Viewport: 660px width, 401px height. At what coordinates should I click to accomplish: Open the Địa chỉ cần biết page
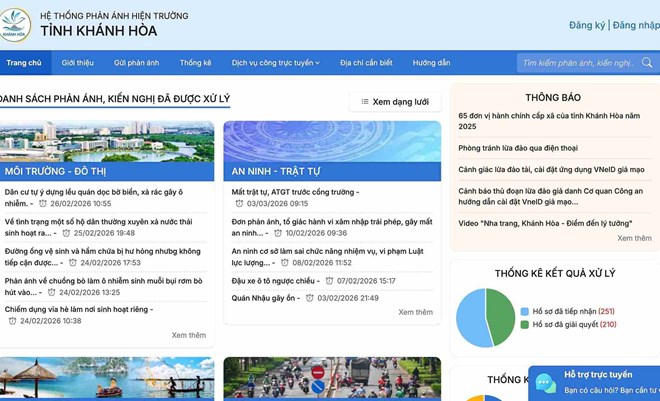(x=366, y=63)
